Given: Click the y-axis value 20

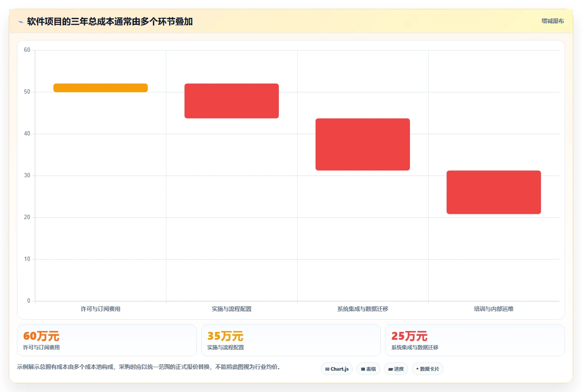Looking at the screenshot, I should (27, 217).
